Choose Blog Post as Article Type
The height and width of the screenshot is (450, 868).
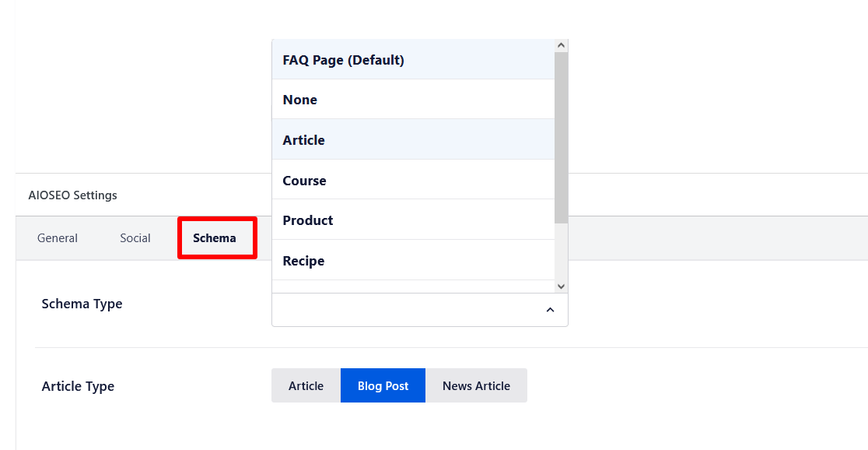point(383,385)
